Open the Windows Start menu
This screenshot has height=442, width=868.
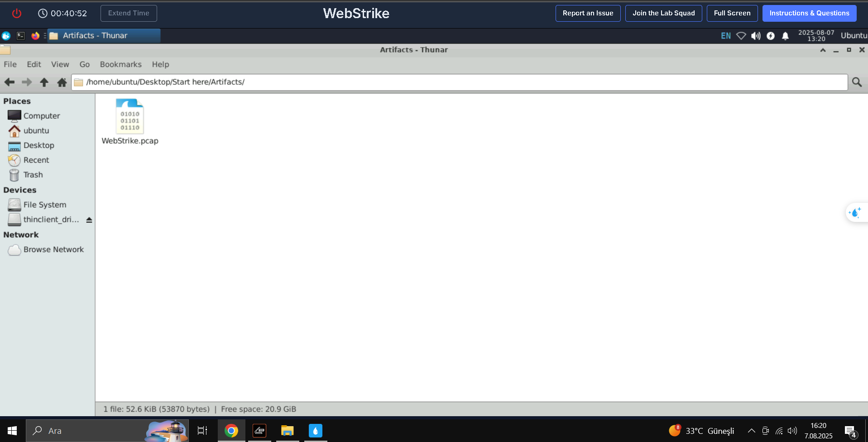click(12, 431)
